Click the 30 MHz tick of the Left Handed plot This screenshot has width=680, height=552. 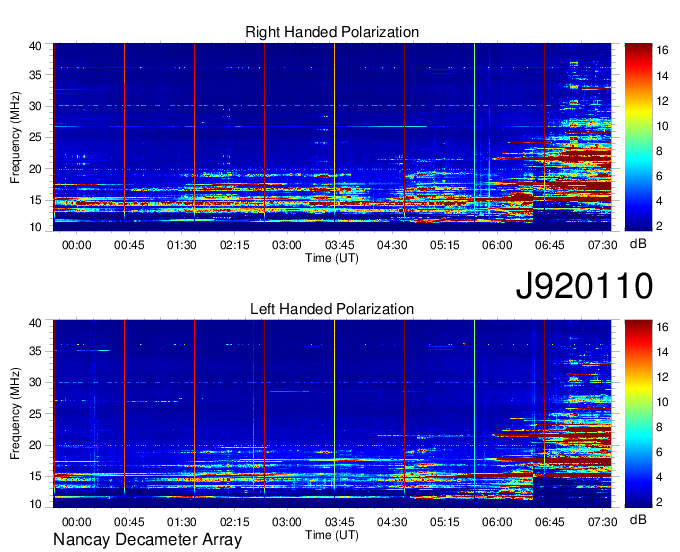coord(35,382)
